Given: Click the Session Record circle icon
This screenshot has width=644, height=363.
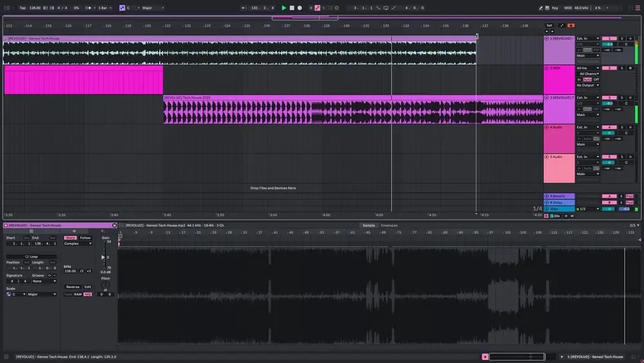Looking at the screenshot, I should [x=336, y=8].
